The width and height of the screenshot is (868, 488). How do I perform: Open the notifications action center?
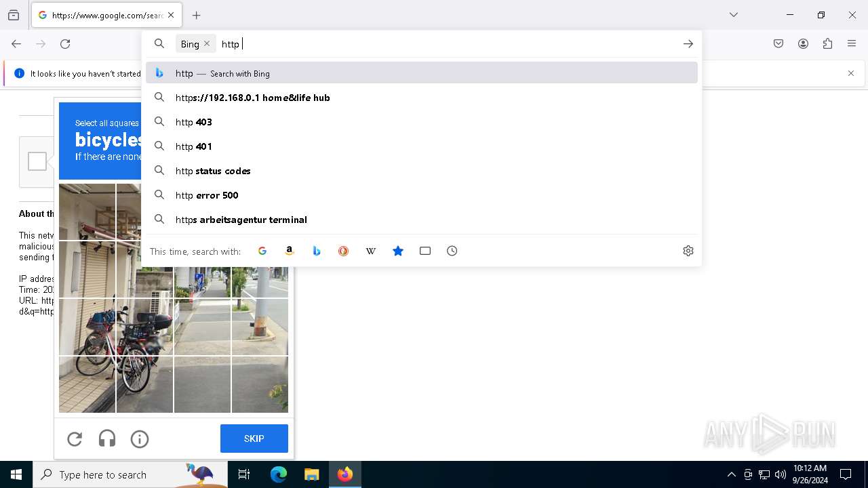pyautogui.click(x=846, y=474)
